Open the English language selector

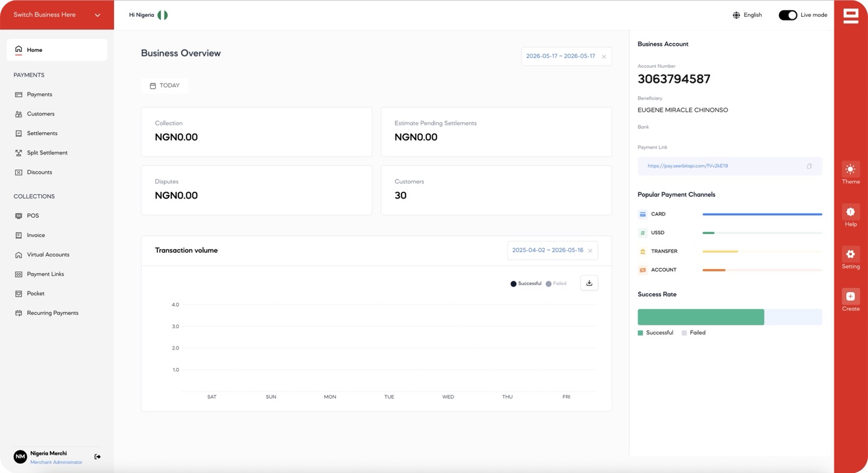[x=747, y=15]
